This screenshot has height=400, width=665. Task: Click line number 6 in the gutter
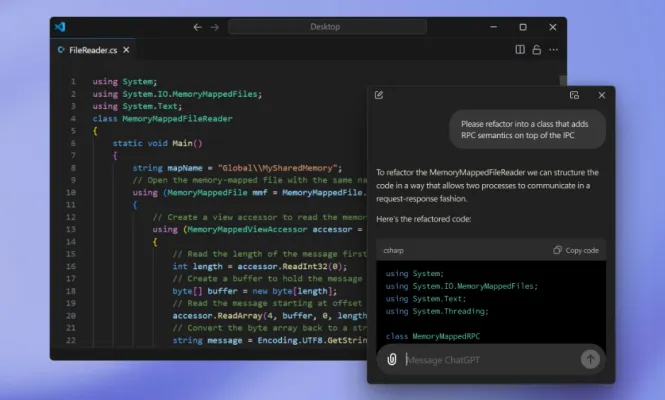pos(73,142)
